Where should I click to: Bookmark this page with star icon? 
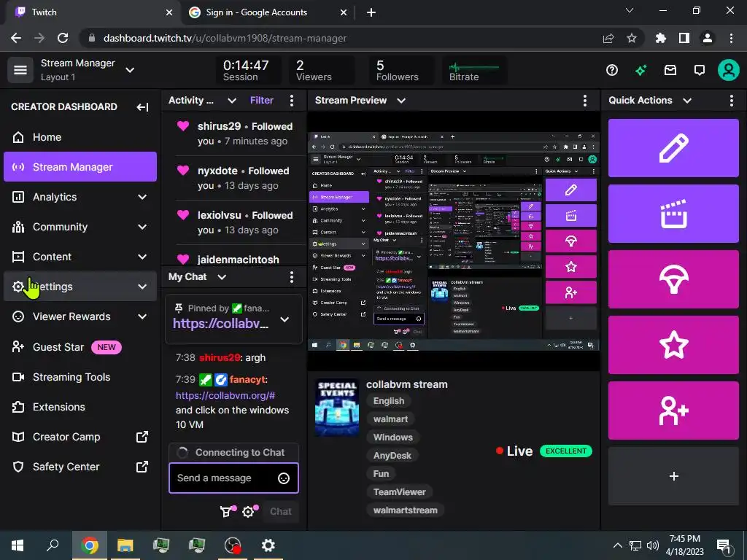click(631, 38)
